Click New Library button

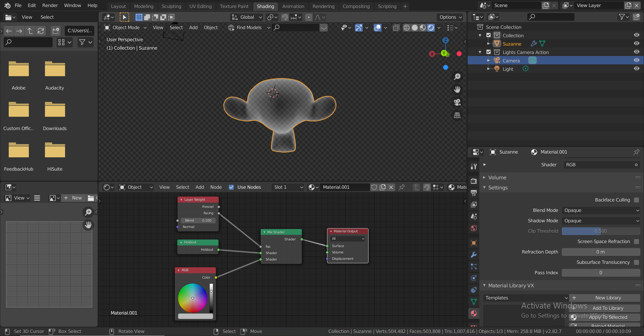coord(604,298)
